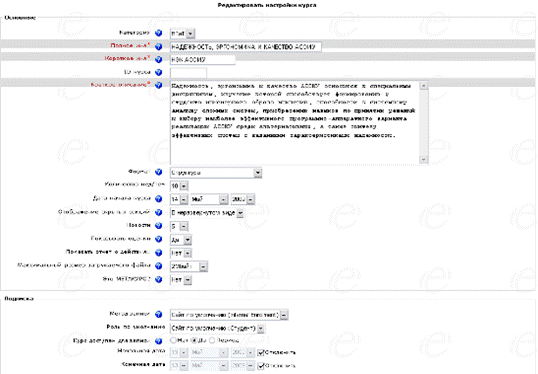Open the show activity report dropdown
The height and width of the screenshot is (374, 538).
pos(181,253)
